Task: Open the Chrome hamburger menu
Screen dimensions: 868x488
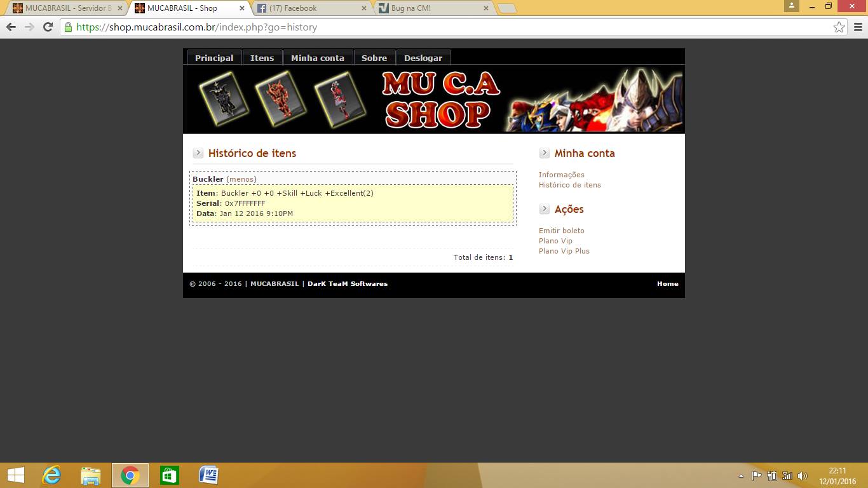Action: click(x=858, y=27)
